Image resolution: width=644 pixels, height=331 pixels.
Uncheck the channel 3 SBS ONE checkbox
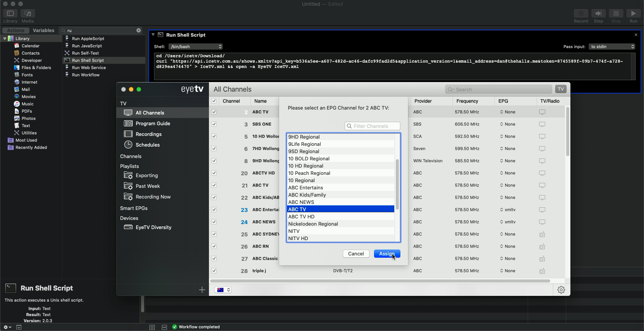click(214, 124)
